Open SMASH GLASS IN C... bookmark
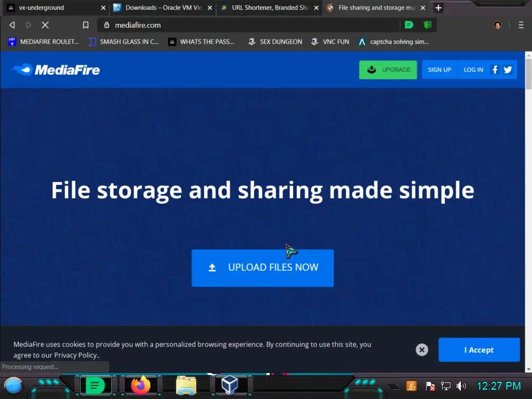The image size is (532, 399). point(124,42)
